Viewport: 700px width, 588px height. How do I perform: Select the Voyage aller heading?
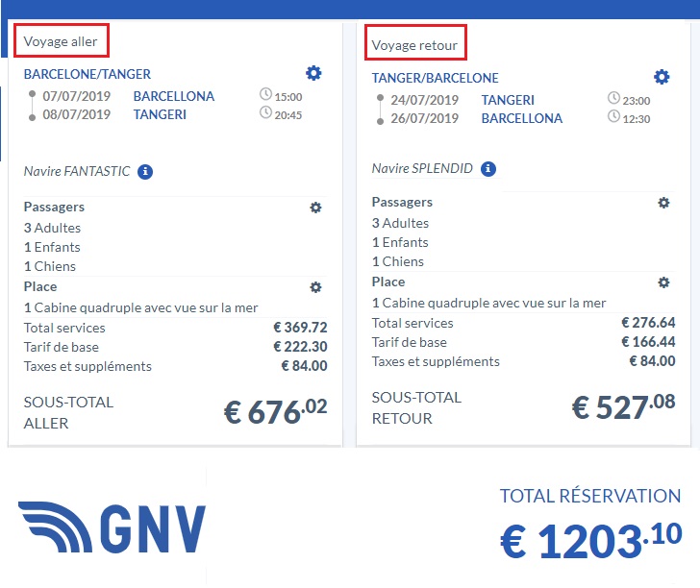pyautogui.click(x=61, y=41)
